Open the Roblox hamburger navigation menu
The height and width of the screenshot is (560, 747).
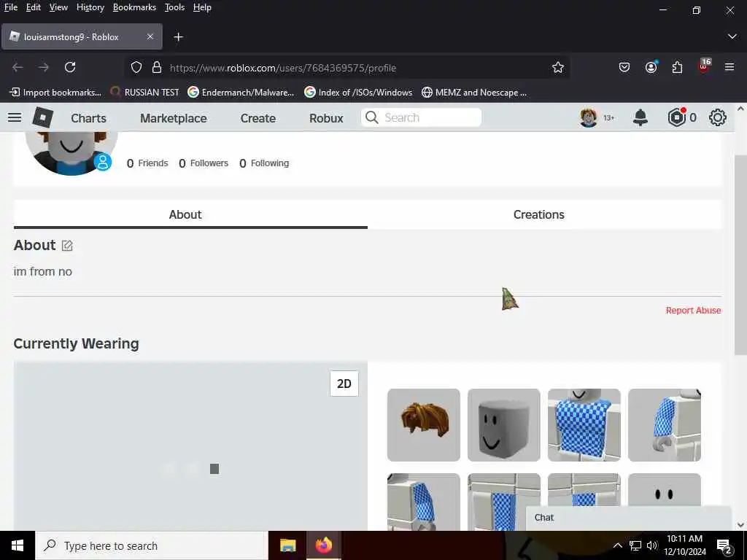[15, 117]
